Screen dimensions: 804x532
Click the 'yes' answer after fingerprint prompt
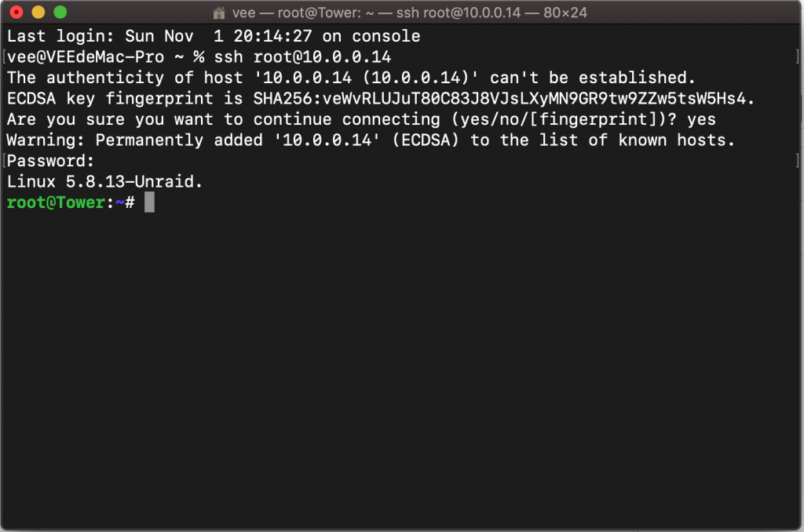click(701, 119)
